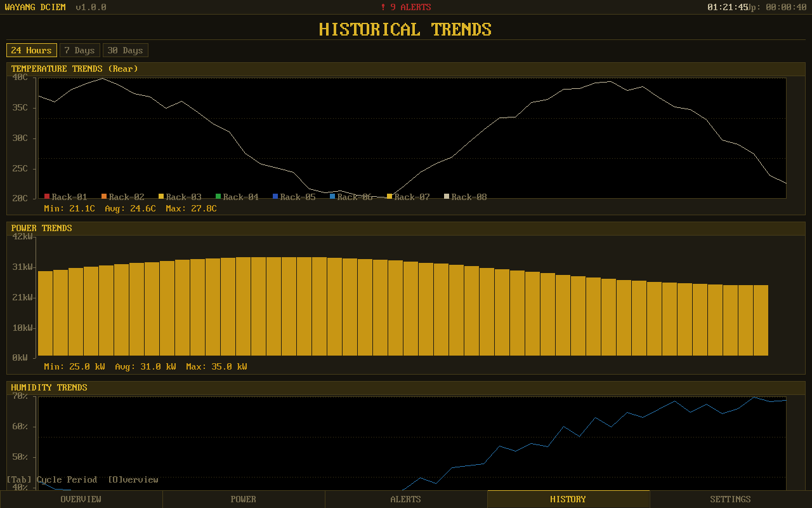This screenshot has height=508, width=812.
Task: Toggle the Rack-06 series in the legend
Action: pyautogui.click(x=349, y=197)
